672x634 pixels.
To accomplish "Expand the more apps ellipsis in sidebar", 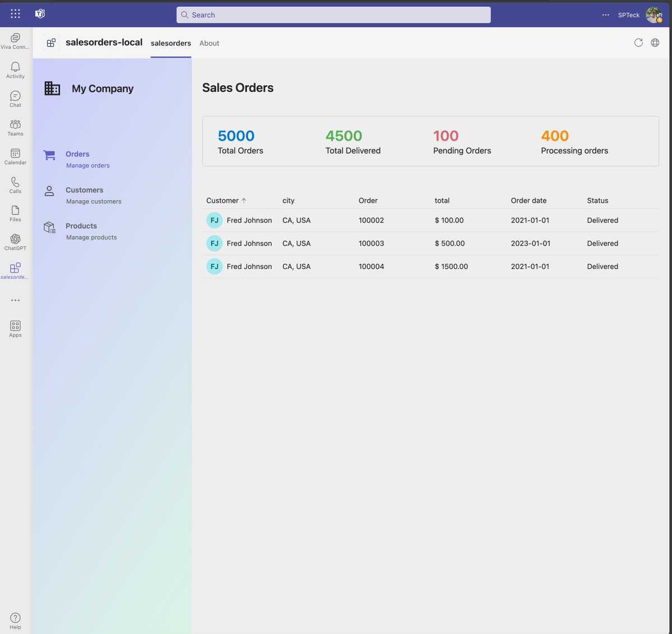I will coord(15,300).
